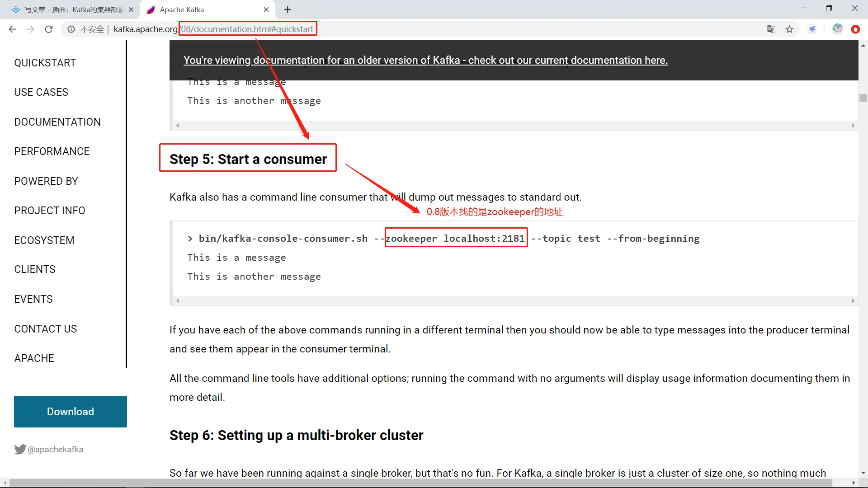This screenshot has height=488, width=868.
Task: Click the URL address bar
Action: pyautogui.click(x=407, y=29)
